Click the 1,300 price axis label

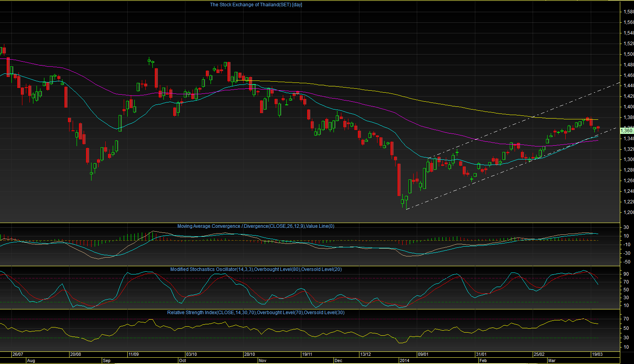point(629,159)
